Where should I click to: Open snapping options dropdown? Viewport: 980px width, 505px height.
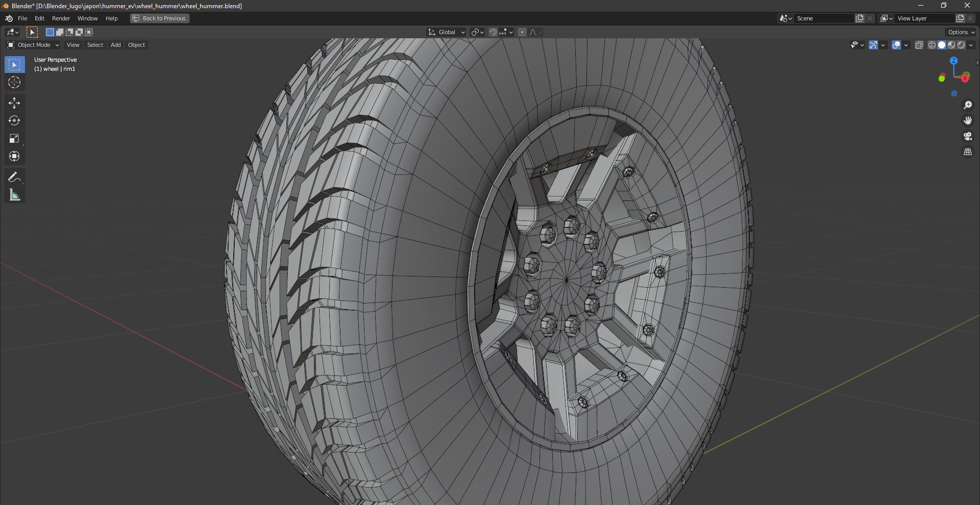coord(506,32)
